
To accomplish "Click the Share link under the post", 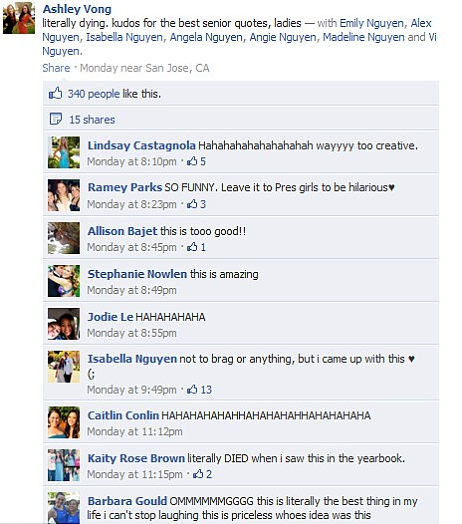I will (x=56, y=68).
